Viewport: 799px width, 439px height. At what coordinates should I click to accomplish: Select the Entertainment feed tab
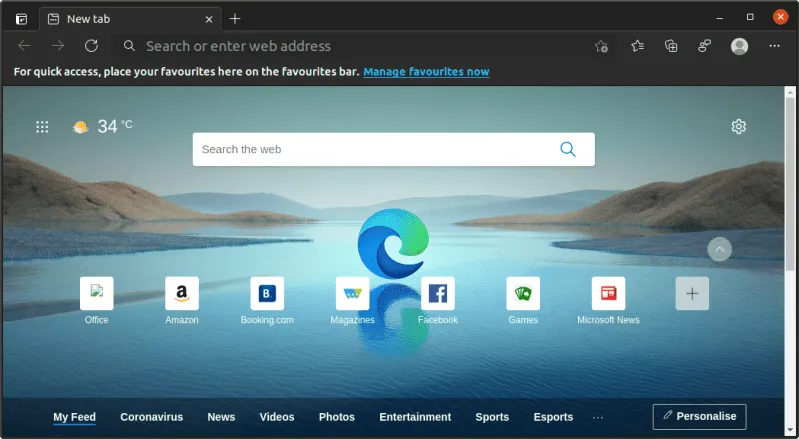click(415, 417)
